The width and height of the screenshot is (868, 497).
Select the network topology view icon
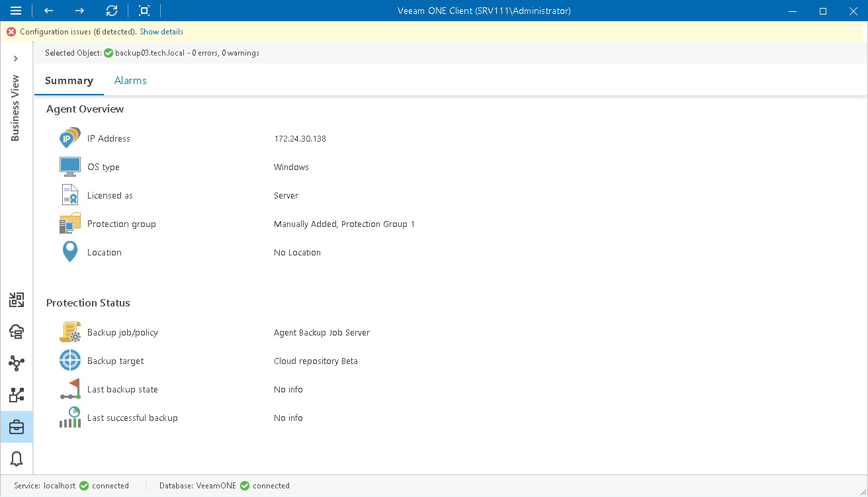(17, 363)
